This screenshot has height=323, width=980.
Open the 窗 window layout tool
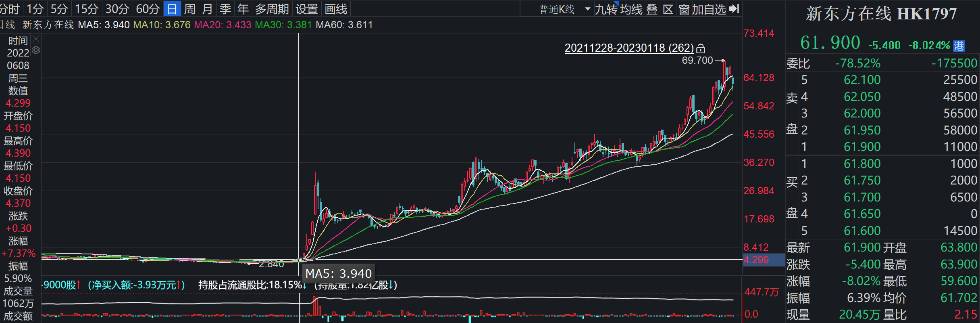coord(684,9)
